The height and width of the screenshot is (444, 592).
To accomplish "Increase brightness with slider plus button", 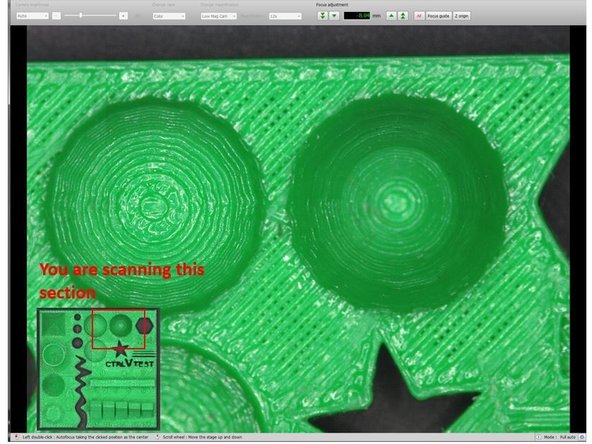I will point(123,15).
